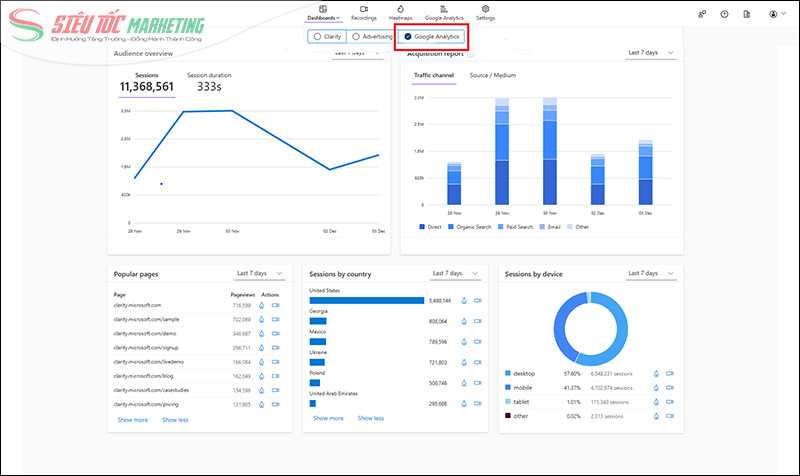The image size is (800, 476).
Task: Open heatmap for United Arab Emirates
Action: [464, 404]
